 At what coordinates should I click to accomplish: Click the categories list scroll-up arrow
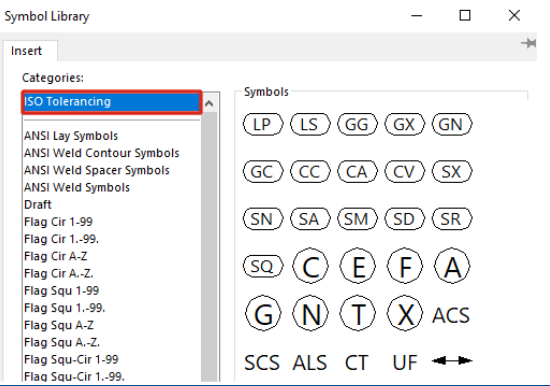click(209, 104)
